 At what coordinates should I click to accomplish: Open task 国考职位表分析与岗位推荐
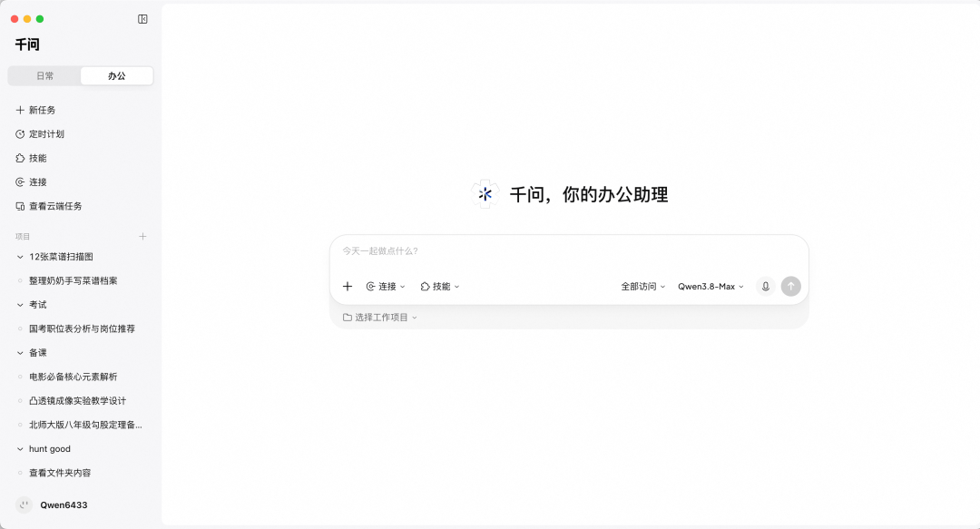point(81,328)
